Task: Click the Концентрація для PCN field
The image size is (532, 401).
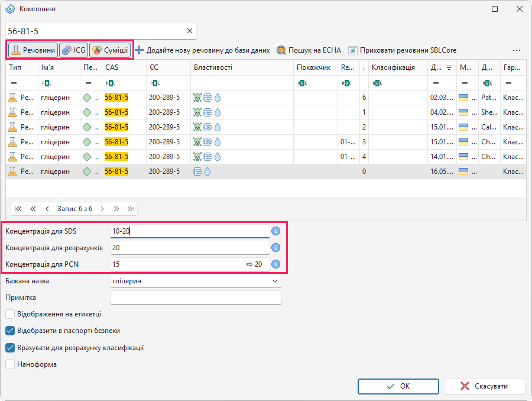Action: [190, 264]
